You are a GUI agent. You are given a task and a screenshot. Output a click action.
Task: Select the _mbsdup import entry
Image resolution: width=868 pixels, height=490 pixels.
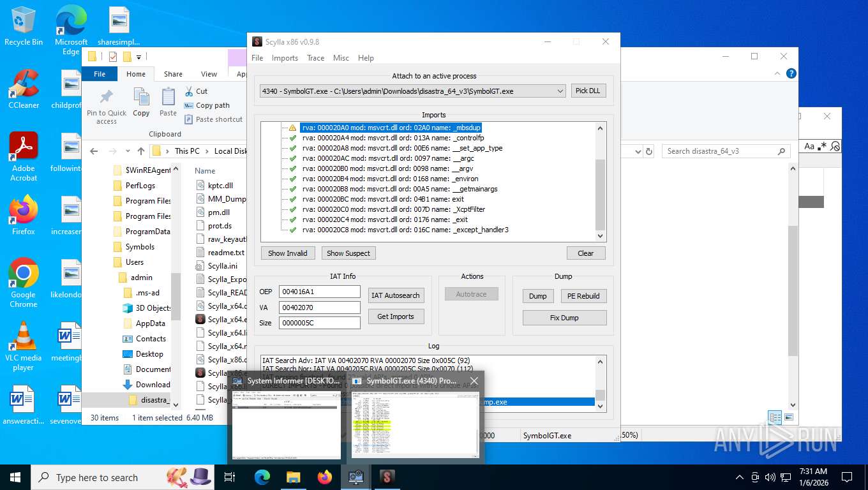(391, 128)
